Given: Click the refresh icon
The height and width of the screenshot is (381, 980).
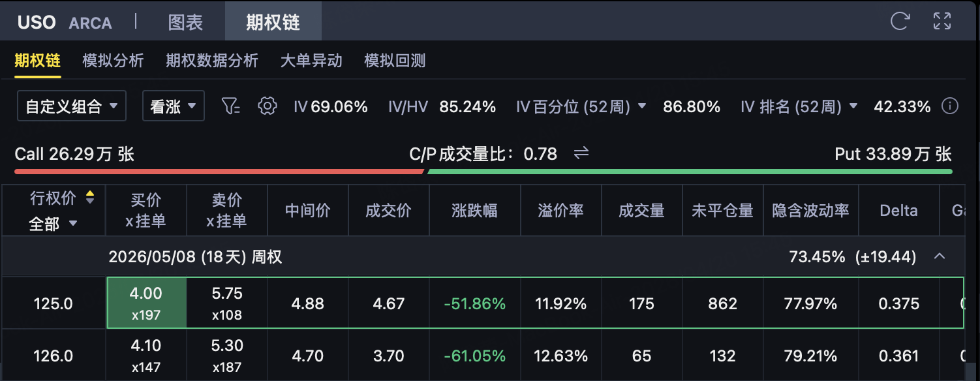Looking at the screenshot, I should tap(900, 21).
